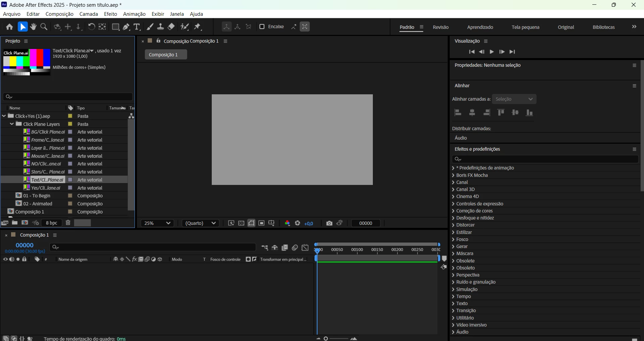This screenshot has height=341, width=644.
Task: Select the Eraser tool
Action: [x=171, y=27]
